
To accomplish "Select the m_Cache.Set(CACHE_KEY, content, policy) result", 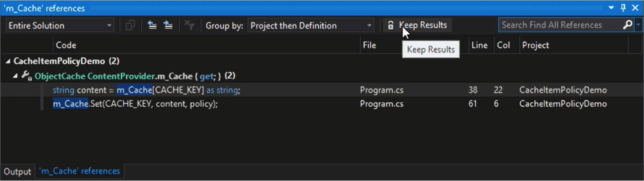I will pyautogui.click(x=321, y=104).
